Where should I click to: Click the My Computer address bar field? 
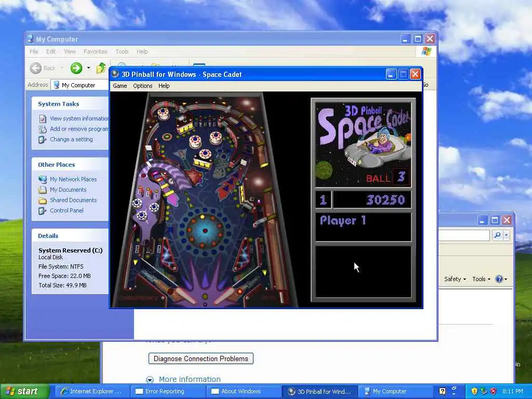pos(80,85)
